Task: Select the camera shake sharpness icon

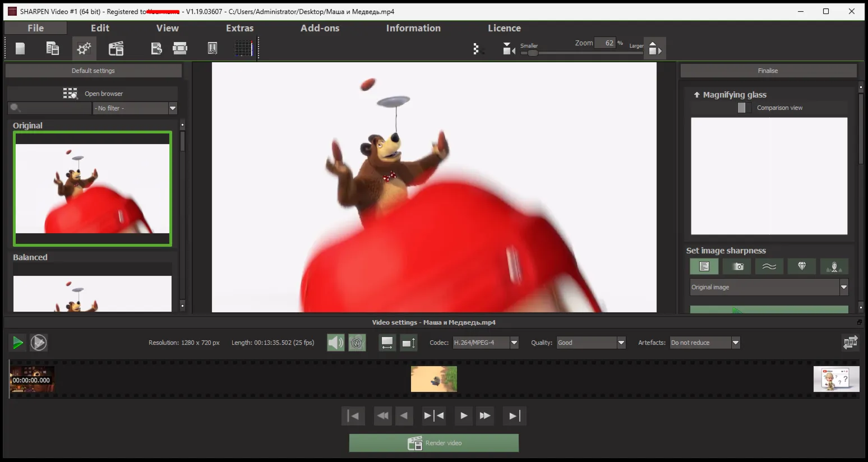Action: 737,266
